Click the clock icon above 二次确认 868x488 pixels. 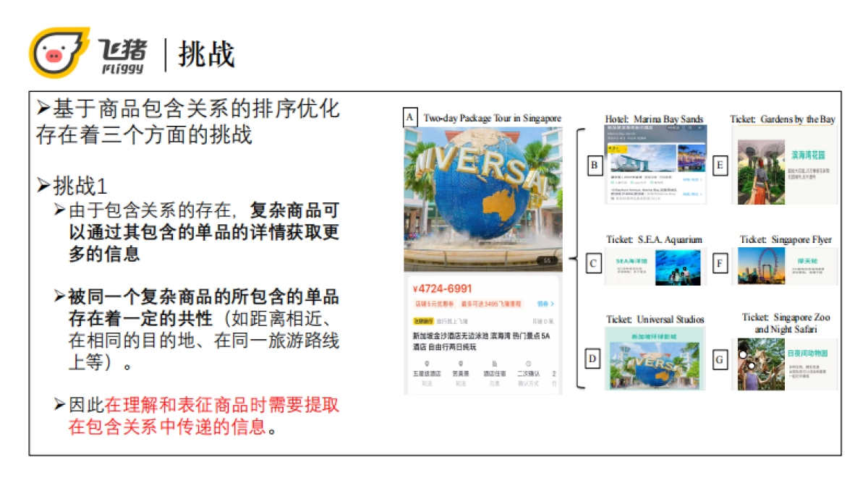coord(529,364)
